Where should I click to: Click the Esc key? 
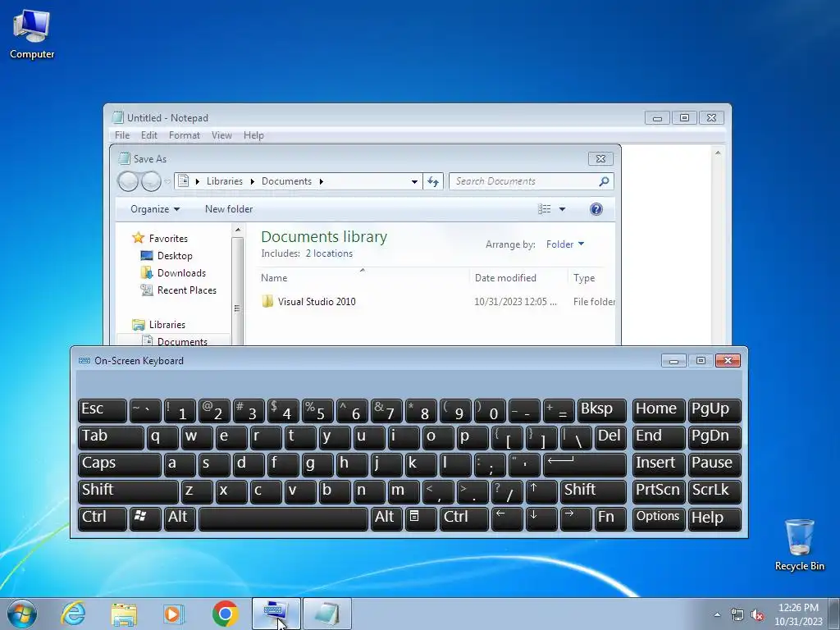[103, 410]
